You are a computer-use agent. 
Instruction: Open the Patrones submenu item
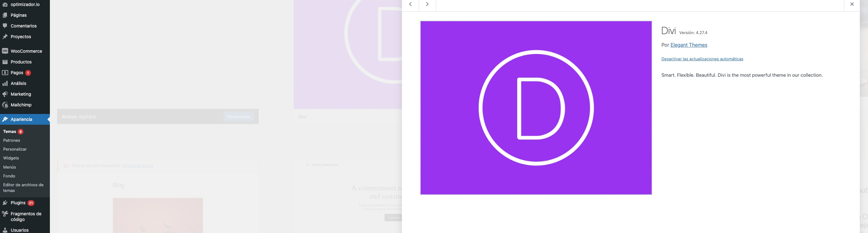coord(11,140)
